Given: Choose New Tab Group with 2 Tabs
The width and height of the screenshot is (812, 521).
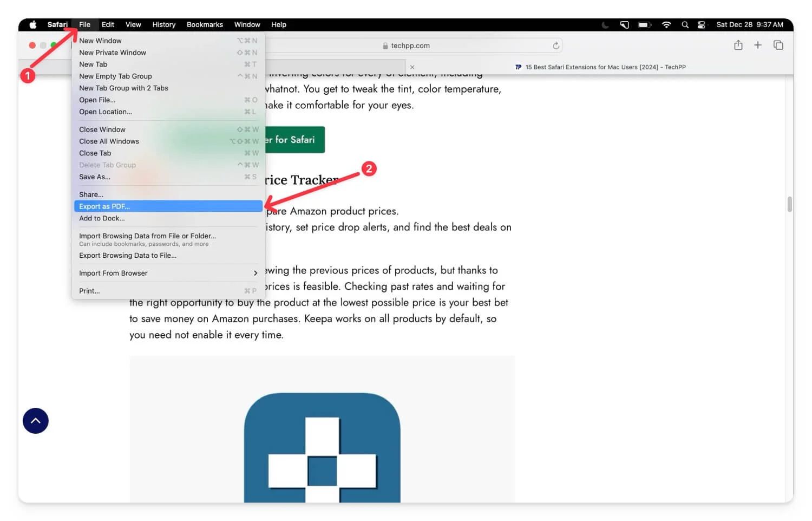Looking at the screenshot, I should coord(168,88).
